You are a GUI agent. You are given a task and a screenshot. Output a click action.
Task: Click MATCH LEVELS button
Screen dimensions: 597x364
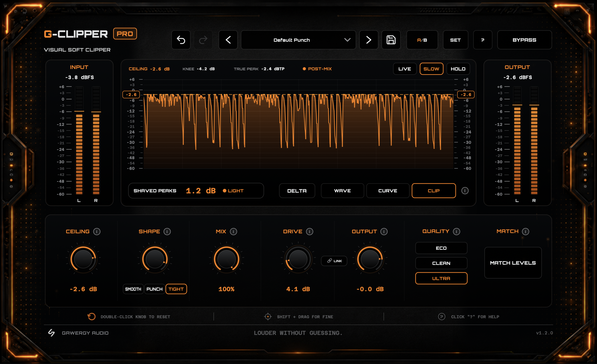click(513, 263)
